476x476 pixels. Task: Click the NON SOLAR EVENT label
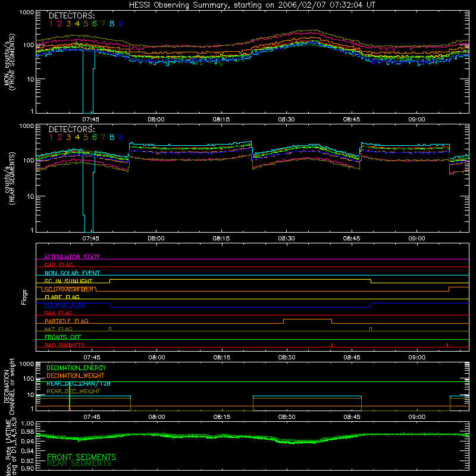point(72,273)
